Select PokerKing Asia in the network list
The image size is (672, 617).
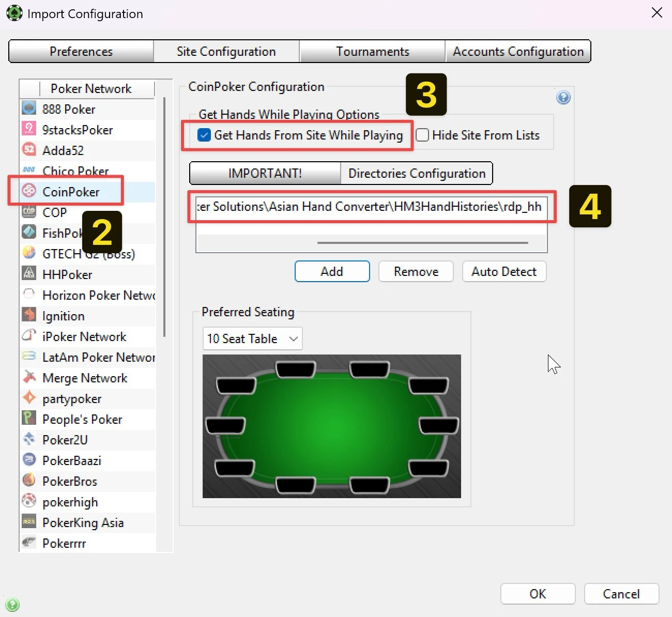pos(88,522)
